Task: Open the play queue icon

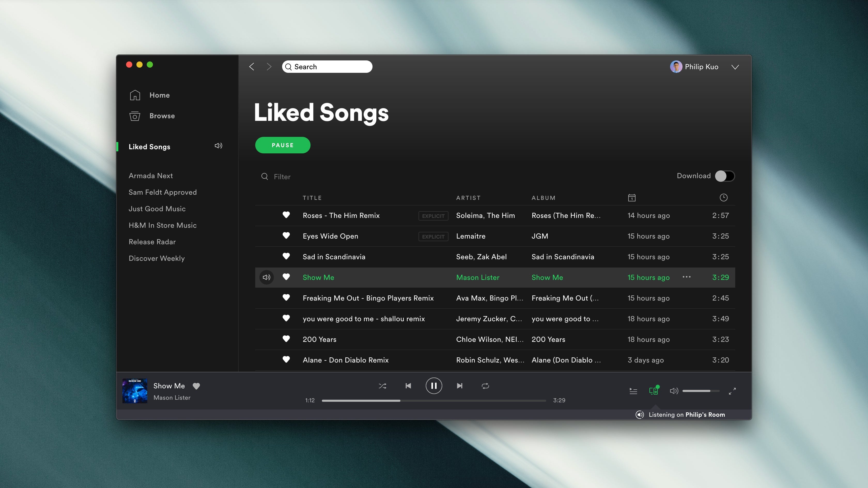Action: coord(633,391)
